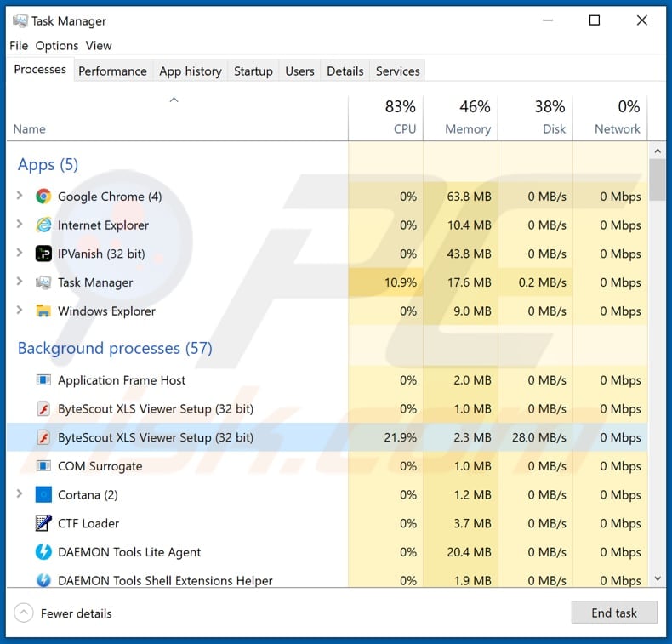
Task: Select the CTF Loader process
Action: [x=327, y=523]
